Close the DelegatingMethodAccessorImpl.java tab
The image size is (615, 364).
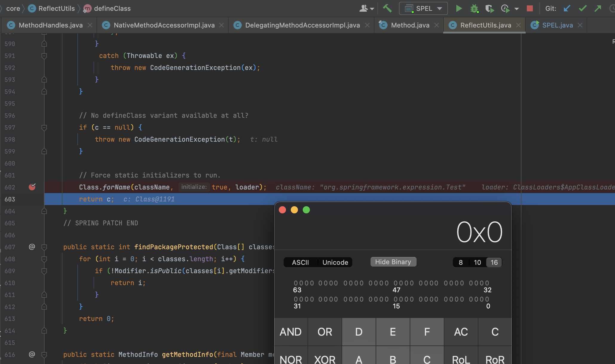coord(367,25)
